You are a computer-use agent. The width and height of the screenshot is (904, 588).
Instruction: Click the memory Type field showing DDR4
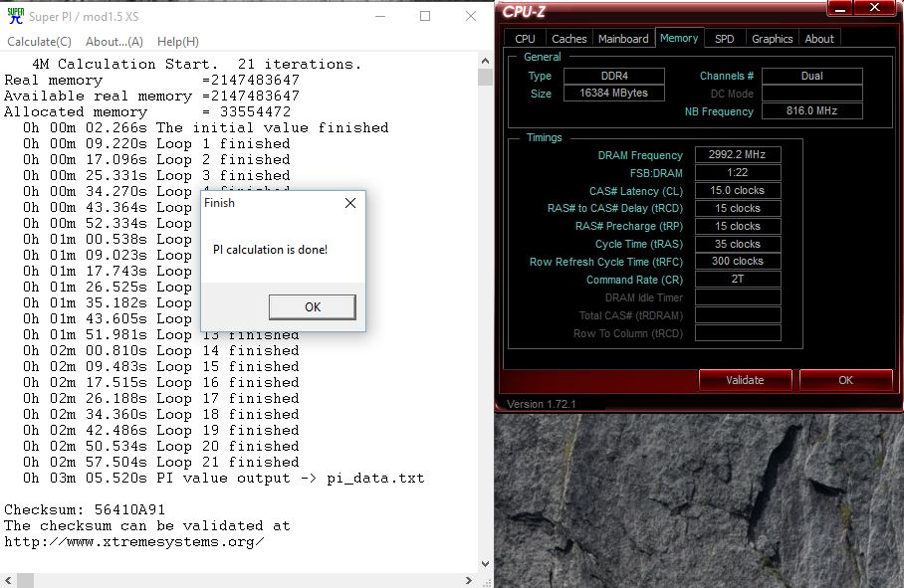[x=614, y=76]
